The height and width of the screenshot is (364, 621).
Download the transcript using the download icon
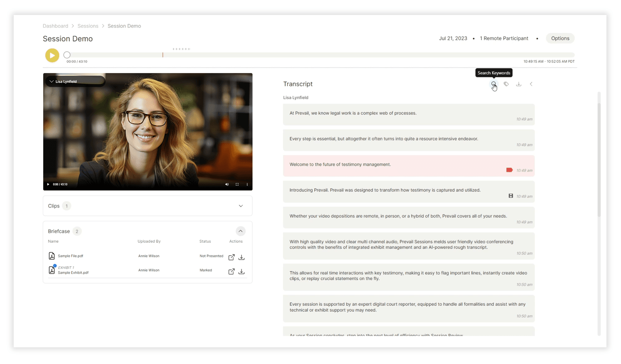[519, 84]
